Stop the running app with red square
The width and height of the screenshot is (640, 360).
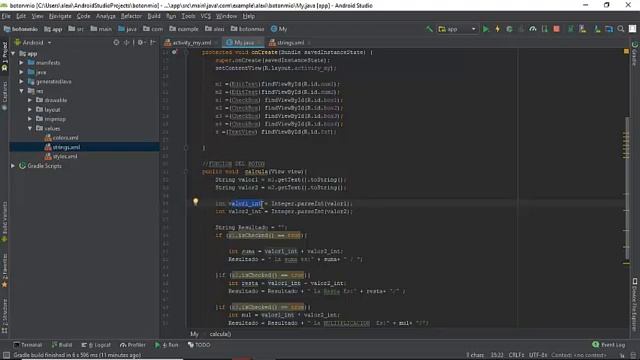click(556, 29)
